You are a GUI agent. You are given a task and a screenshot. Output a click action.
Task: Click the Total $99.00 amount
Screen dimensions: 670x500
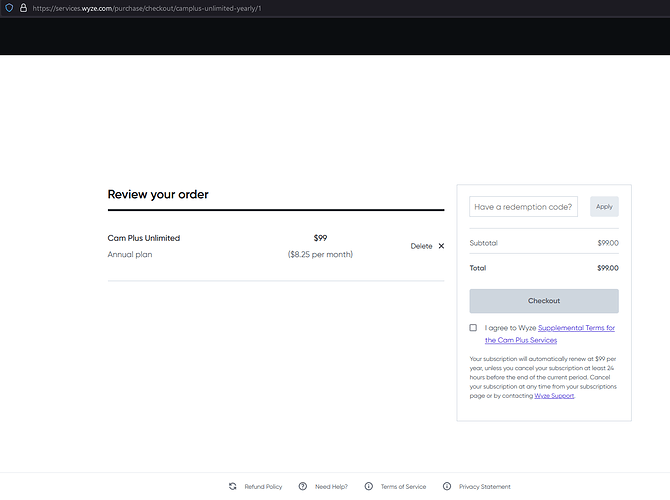click(x=608, y=268)
